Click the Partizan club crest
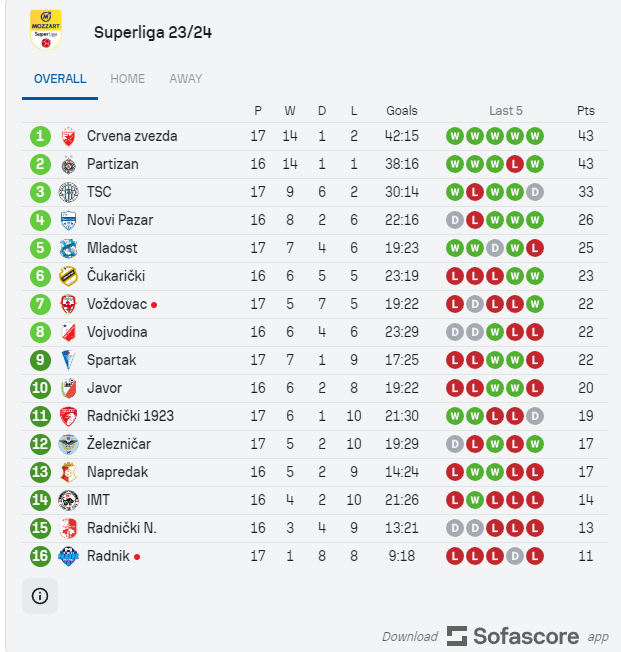This screenshot has width=621, height=652. coord(68,164)
